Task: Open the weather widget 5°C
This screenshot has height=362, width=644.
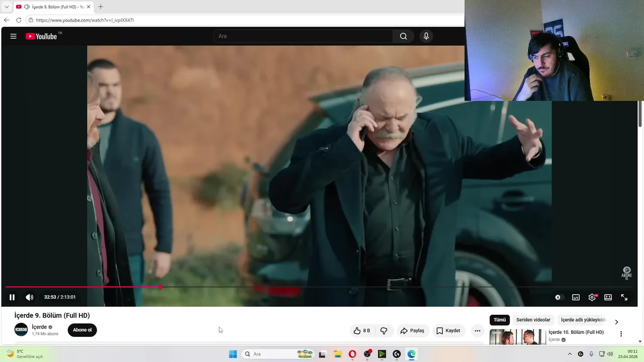Action: pyautogui.click(x=24, y=354)
